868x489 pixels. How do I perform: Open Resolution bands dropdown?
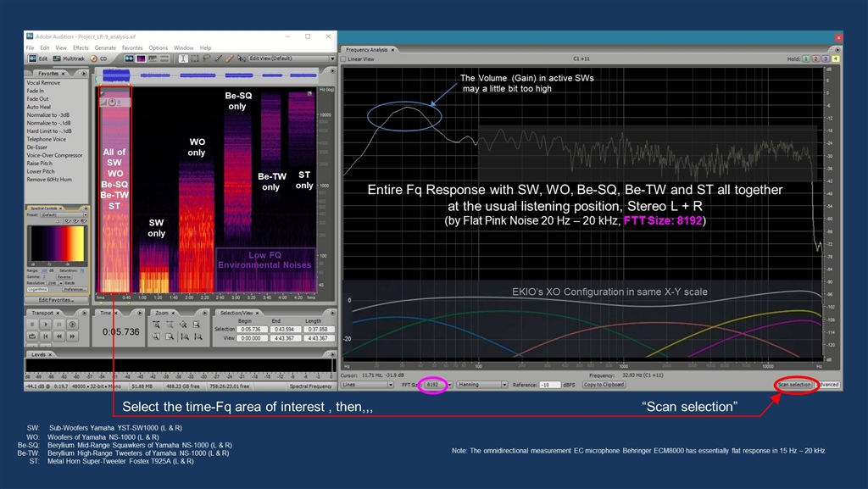(x=55, y=283)
